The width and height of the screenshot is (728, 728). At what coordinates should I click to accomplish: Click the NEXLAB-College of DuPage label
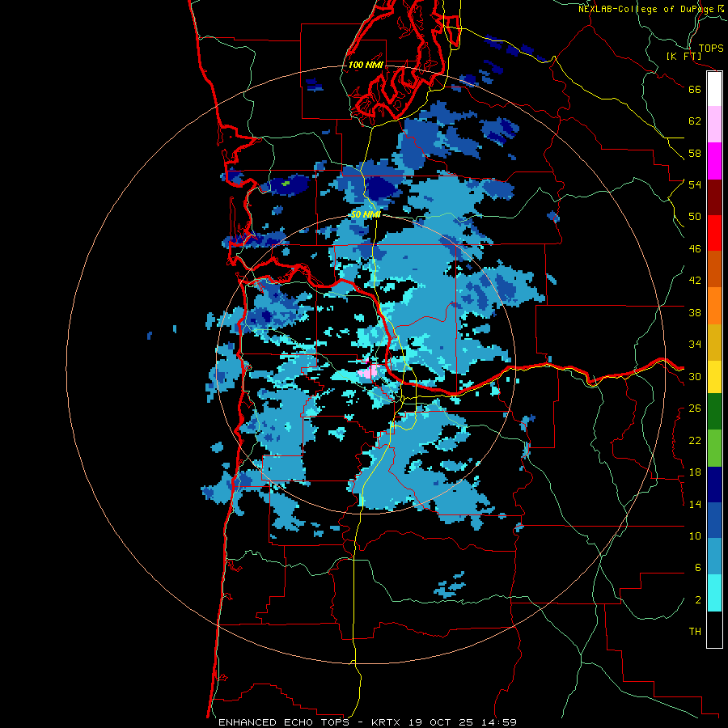[647, 9]
